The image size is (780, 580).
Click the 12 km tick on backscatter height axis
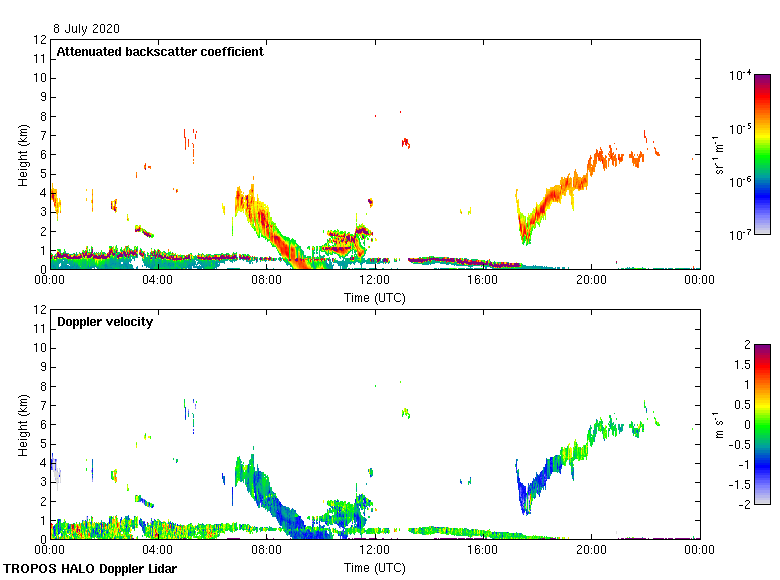pos(41,40)
